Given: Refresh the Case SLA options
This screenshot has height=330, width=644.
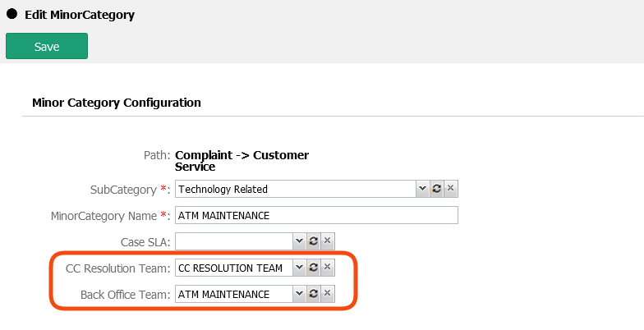Looking at the screenshot, I should point(313,241).
